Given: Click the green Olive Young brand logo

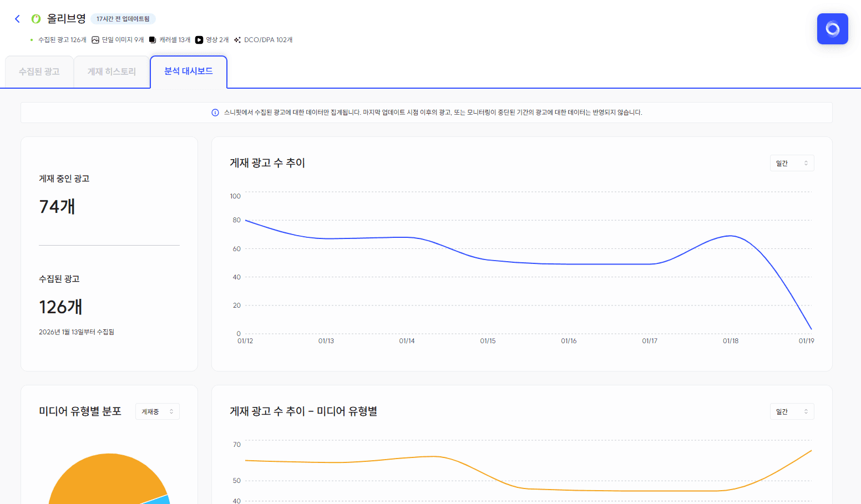Looking at the screenshot, I should 36,19.
